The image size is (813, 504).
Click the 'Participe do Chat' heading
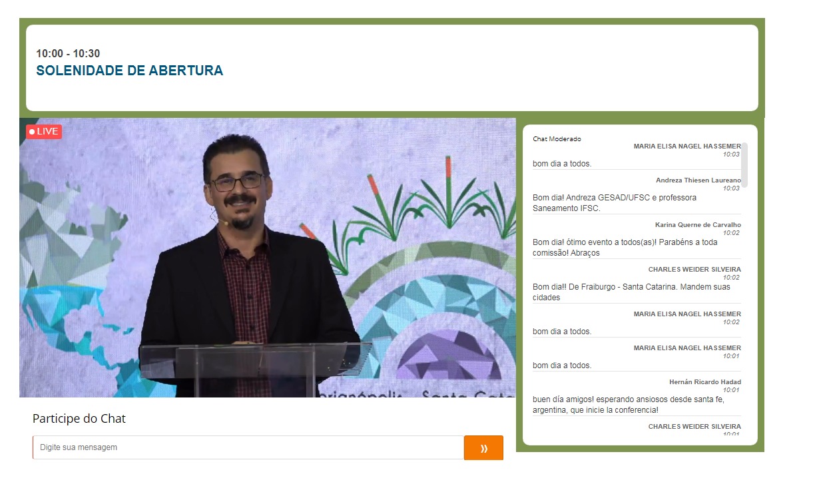coord(79,419)
